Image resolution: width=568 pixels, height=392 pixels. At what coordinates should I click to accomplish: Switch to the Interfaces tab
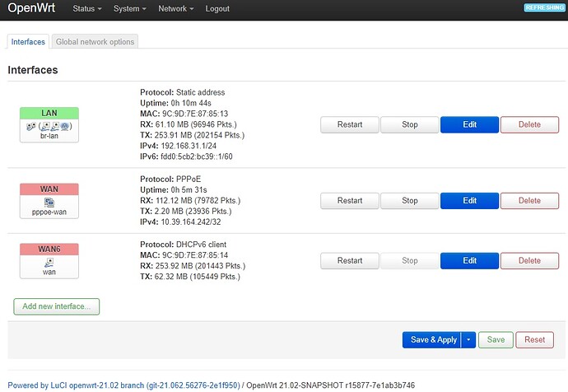point(28,42)
